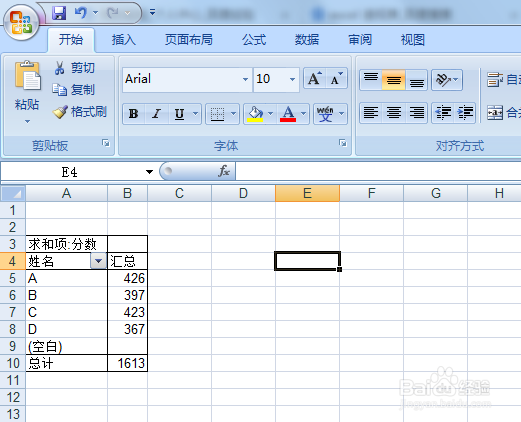Expand the borders dropdown arrow
Screen dimensions: 521x422
[234, 114]
